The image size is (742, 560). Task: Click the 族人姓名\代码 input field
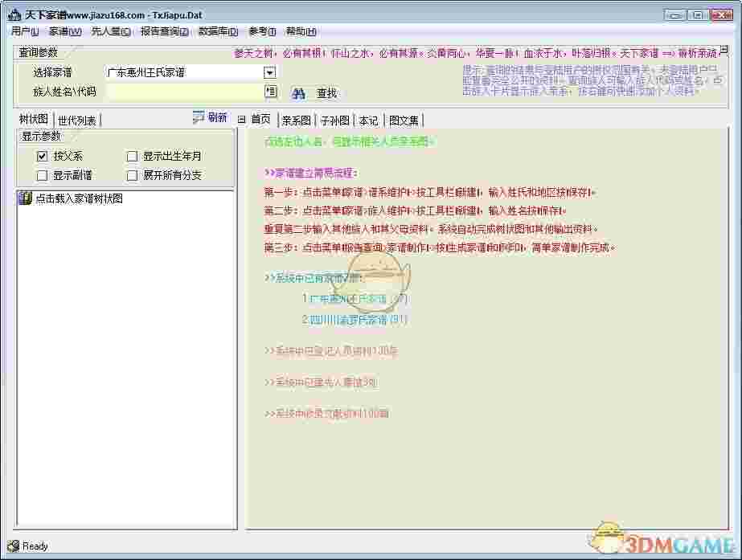pyautogui.click(x=184, y=92)
